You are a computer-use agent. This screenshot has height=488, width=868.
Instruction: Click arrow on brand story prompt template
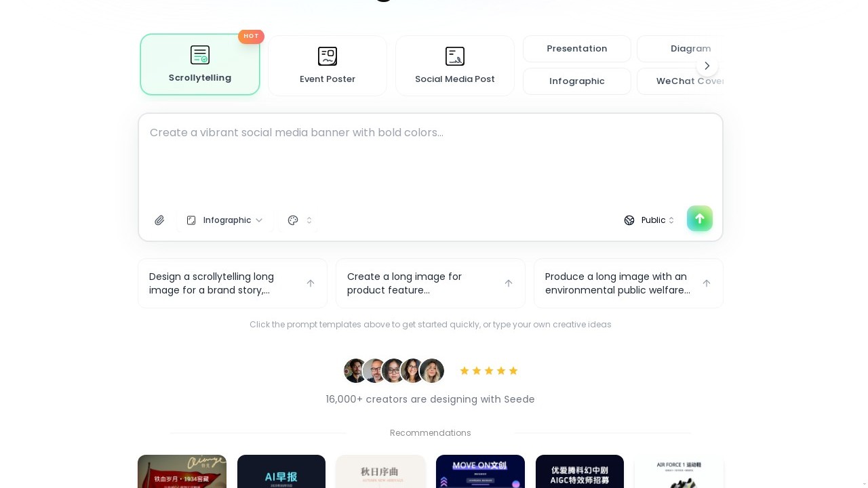[x=311, y=283]
